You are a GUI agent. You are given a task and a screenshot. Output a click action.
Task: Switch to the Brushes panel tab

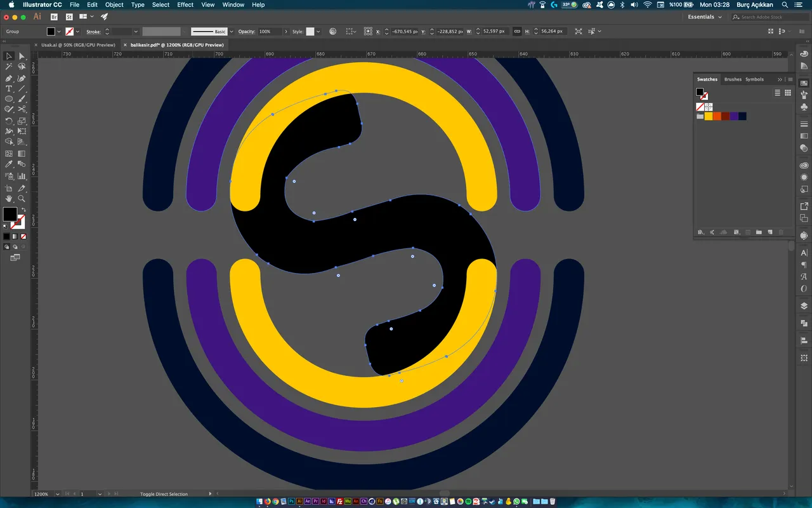pyautogui.click(x=733, y=79)
